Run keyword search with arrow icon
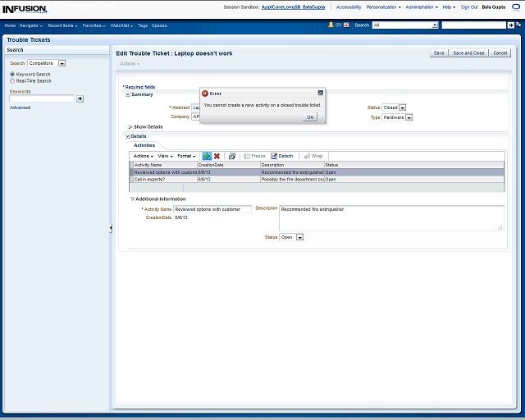This screenshot has height=420, width=525. [80, 98]
